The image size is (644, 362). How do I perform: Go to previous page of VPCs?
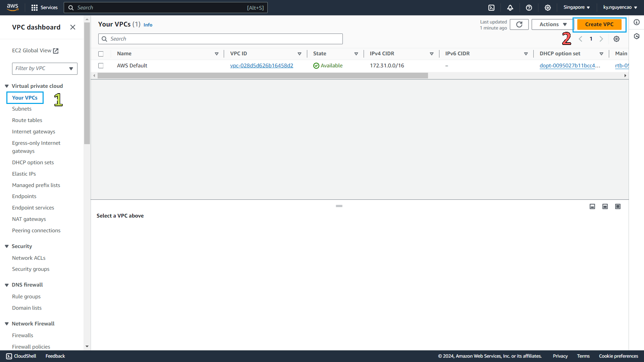(580, 39)
